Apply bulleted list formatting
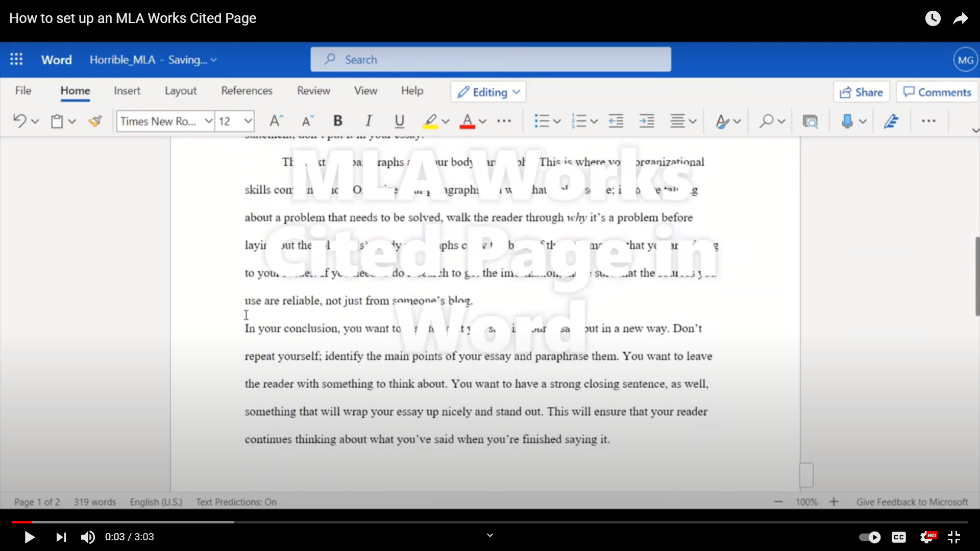The width and height of the screenshot is (980, 551). 541,121
